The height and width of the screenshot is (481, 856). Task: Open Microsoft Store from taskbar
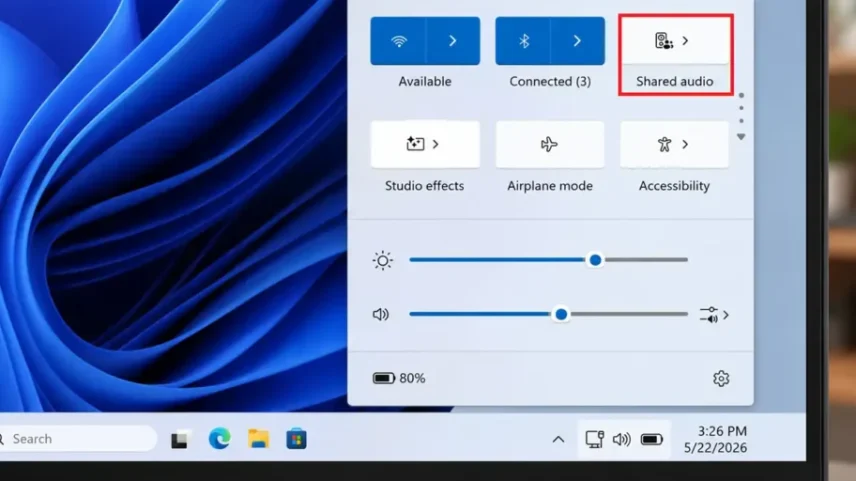tap(296, 440)
